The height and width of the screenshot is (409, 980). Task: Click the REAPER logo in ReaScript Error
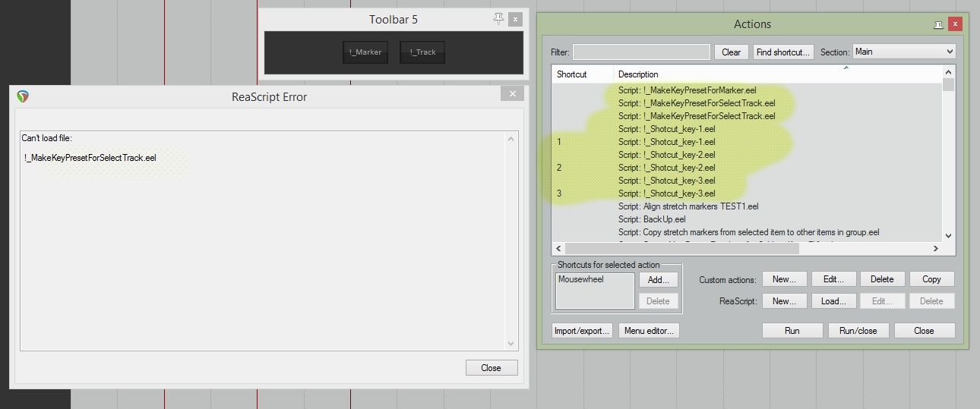23,96
